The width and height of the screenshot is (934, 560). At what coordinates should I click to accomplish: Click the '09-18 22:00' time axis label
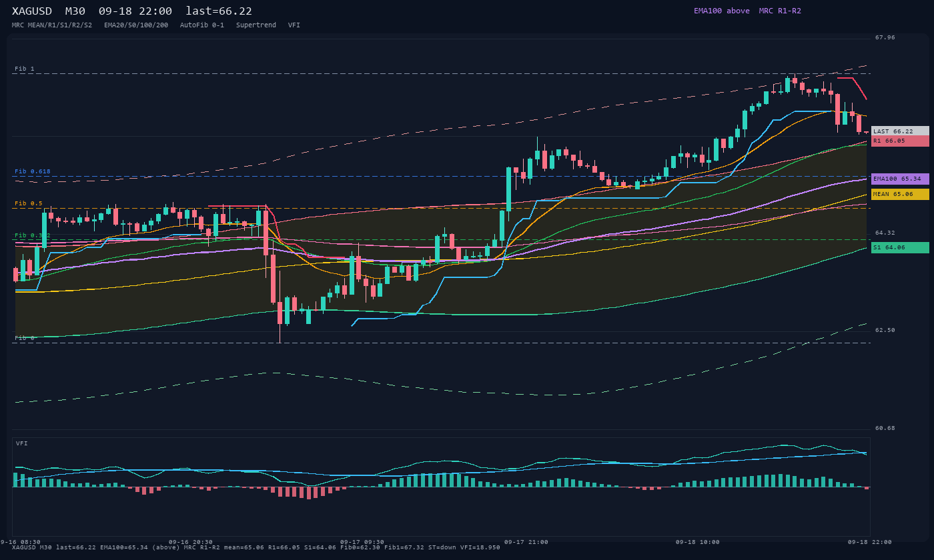pos(870,542)
